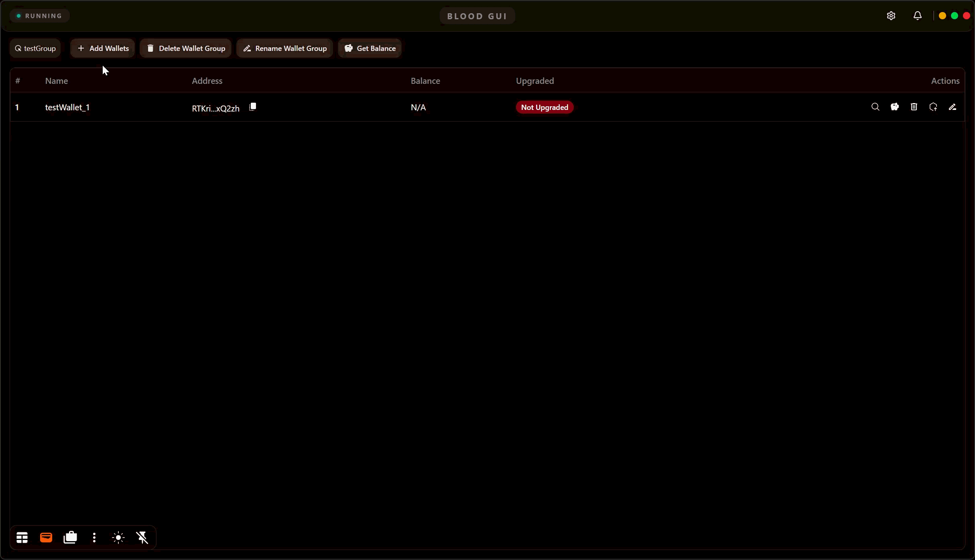Click the magnifier icon for testWallet_1

(875, 107)
